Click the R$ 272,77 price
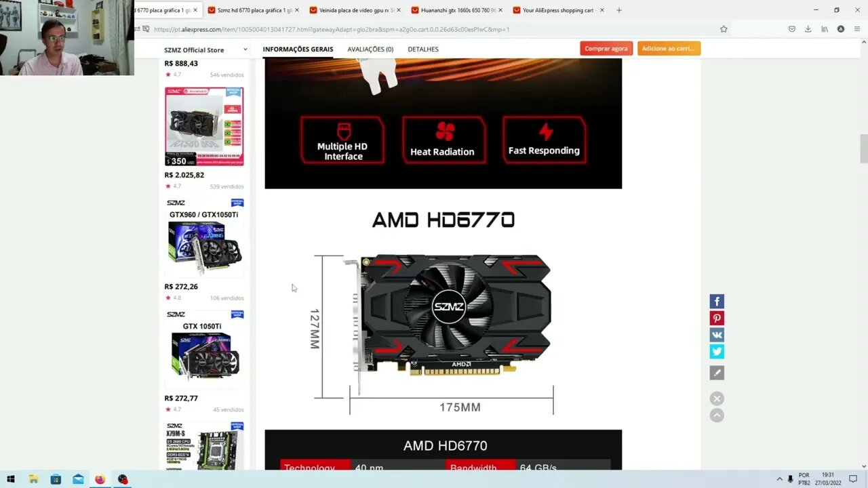 181,399
